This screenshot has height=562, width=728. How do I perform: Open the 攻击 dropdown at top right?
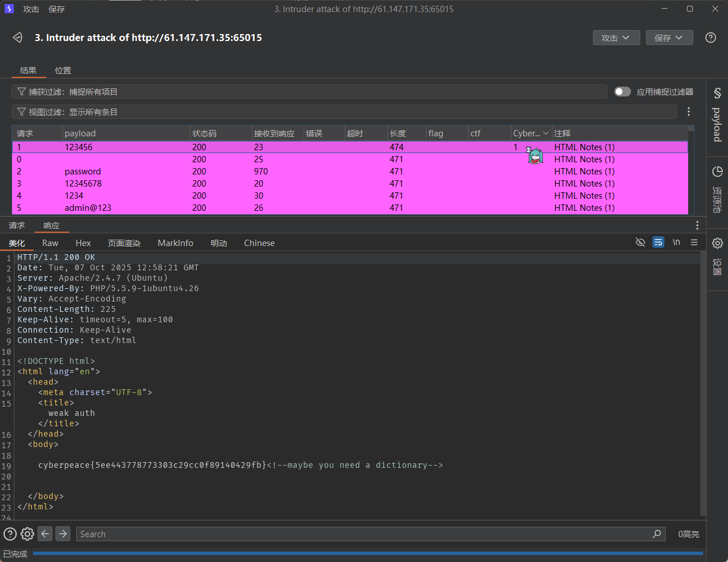pos(616,38)
